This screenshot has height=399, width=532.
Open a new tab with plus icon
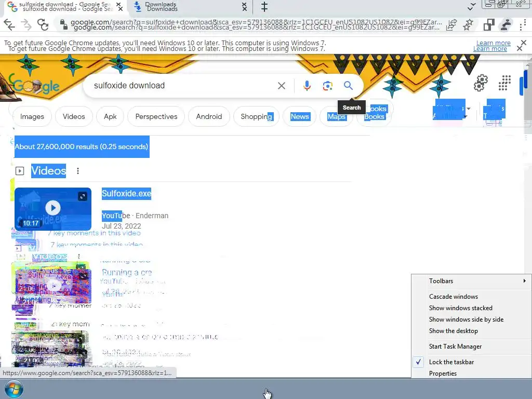(264, 7)
